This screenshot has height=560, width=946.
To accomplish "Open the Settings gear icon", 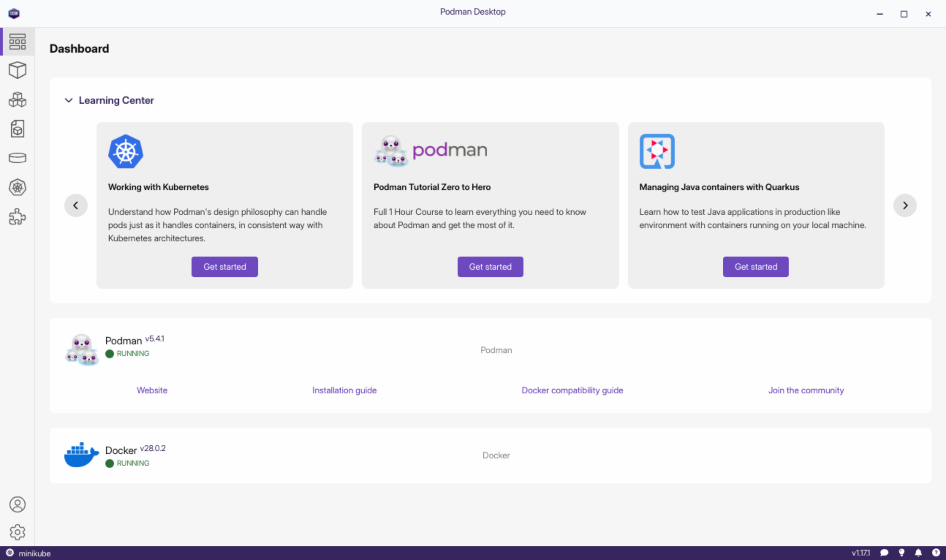I will click(x=17, y=532).
